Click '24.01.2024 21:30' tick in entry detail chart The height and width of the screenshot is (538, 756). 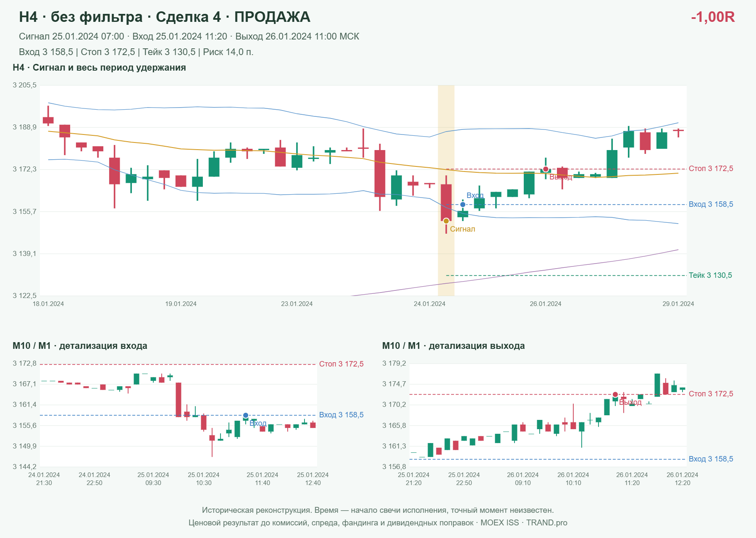[x=44, y=479]
